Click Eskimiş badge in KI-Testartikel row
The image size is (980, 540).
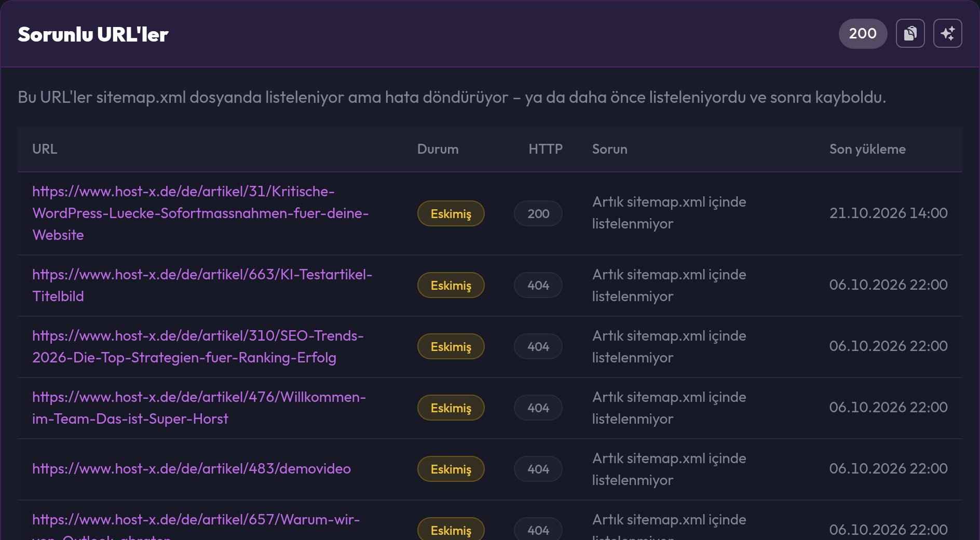pos(451,285)
